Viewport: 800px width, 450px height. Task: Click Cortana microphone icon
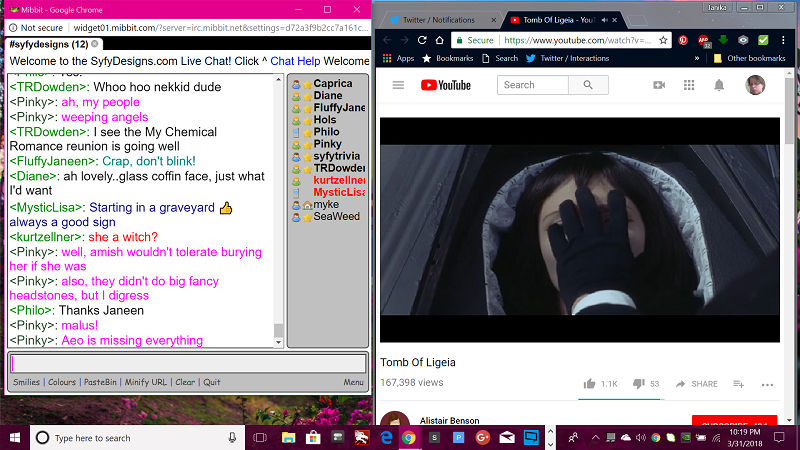coord(232,438)
